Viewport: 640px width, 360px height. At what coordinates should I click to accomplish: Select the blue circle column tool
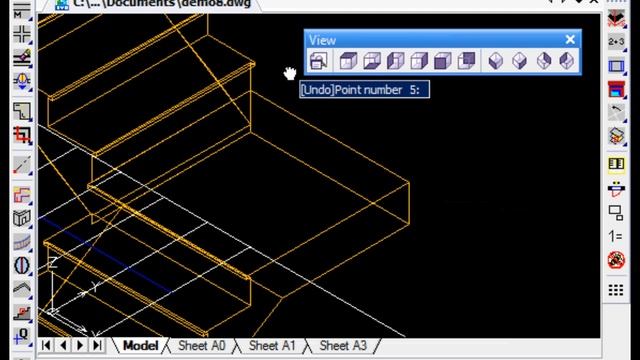[22, 266]
